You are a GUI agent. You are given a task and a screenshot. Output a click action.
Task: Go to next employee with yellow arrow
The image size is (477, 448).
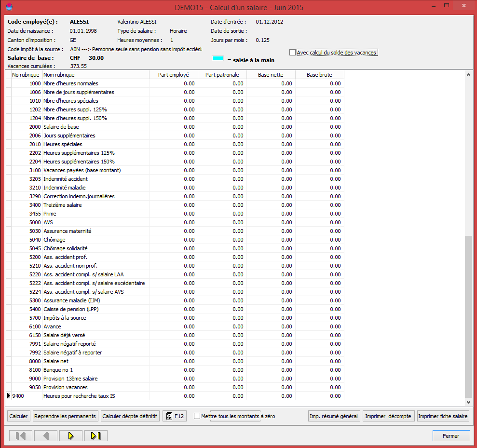point(71,436)
